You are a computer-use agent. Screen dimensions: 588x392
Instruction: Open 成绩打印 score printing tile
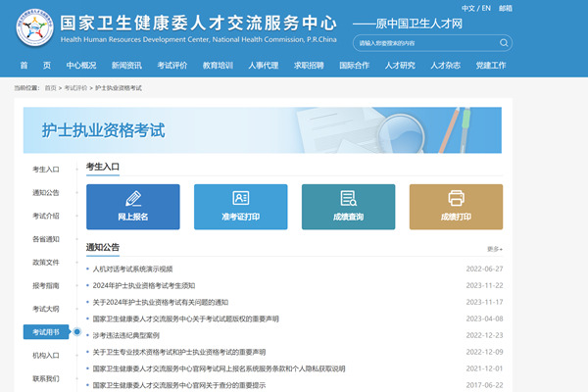(456, 206)
